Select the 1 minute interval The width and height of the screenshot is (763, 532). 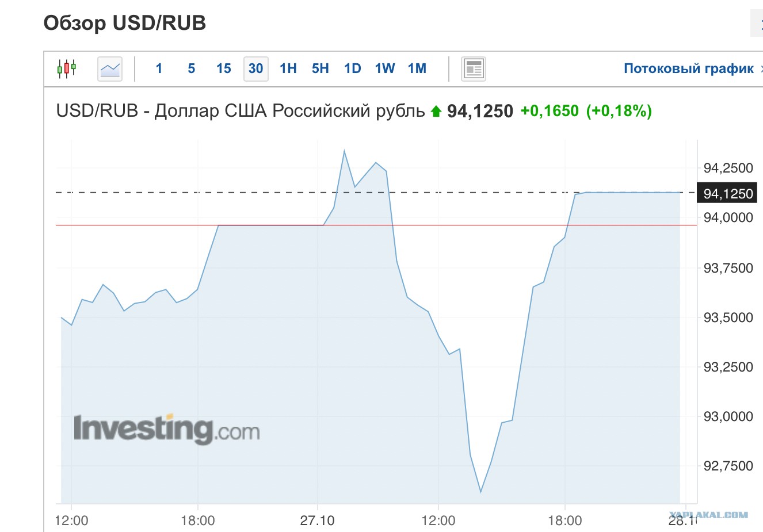[x=159, y=69]
